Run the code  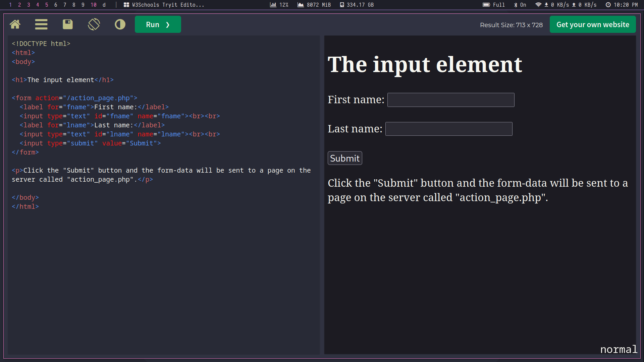coord(158,24)
